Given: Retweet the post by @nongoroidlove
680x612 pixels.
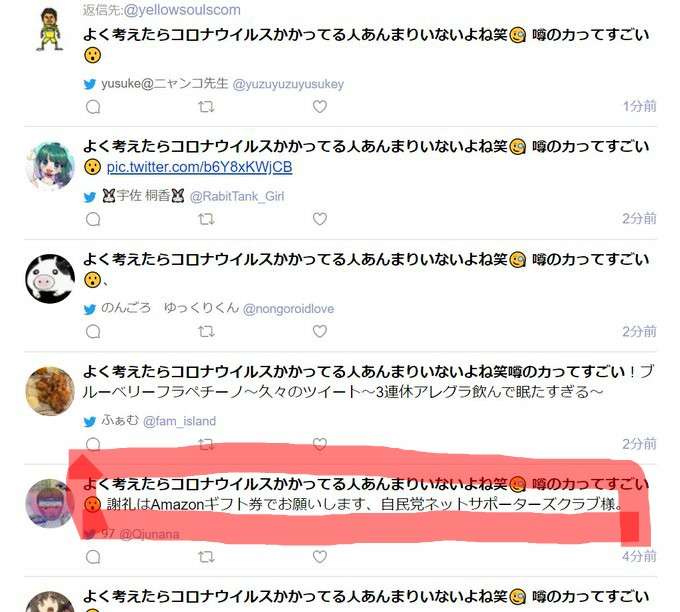Looking at the screenshot, I should (x=206, y=332).
